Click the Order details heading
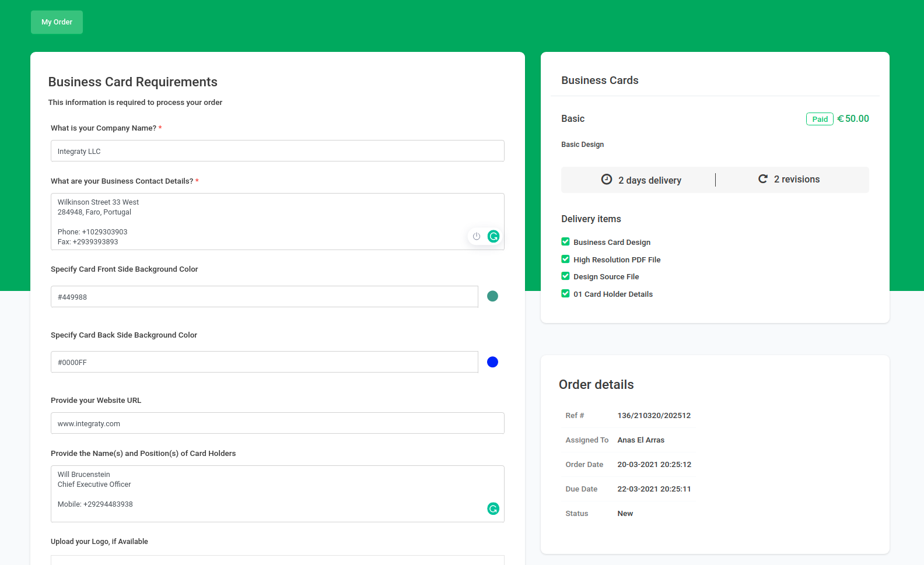The height and width of the screenshot is (565, 924). 596,385
